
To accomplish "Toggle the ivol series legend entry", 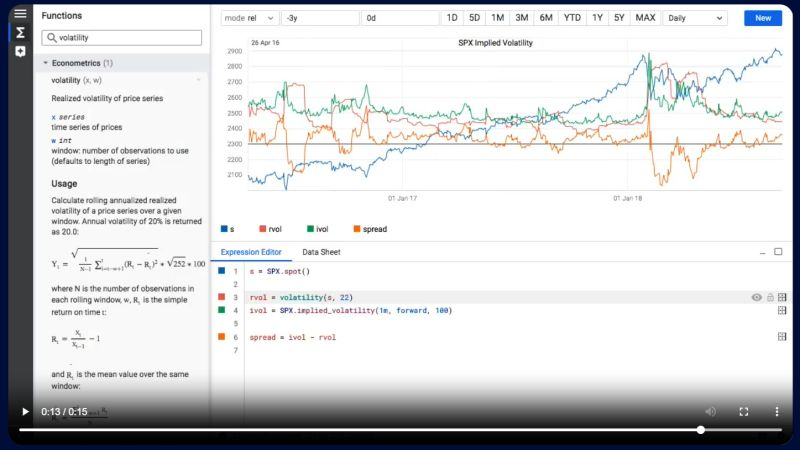I will click(x=317, y=229).
